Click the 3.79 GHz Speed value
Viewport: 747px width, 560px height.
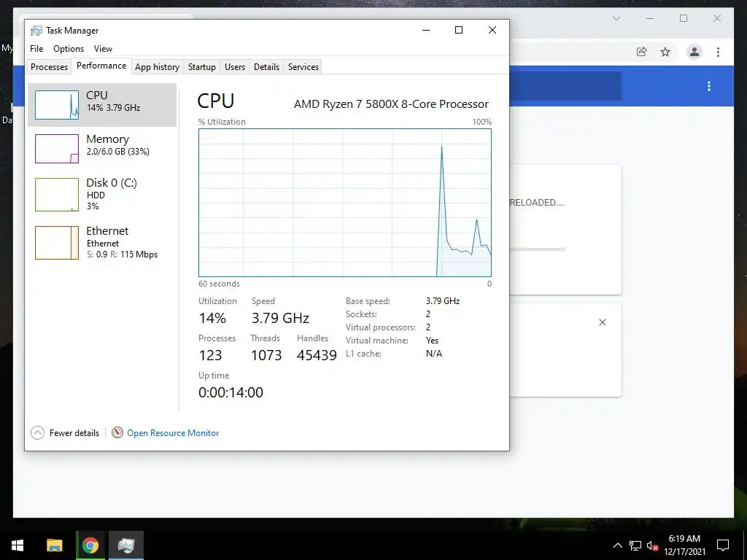[281, 318]
